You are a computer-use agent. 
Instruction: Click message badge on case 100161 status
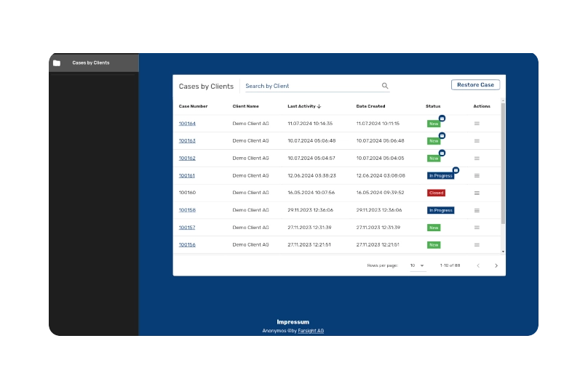pyautogui.click(x=456, y=170)
